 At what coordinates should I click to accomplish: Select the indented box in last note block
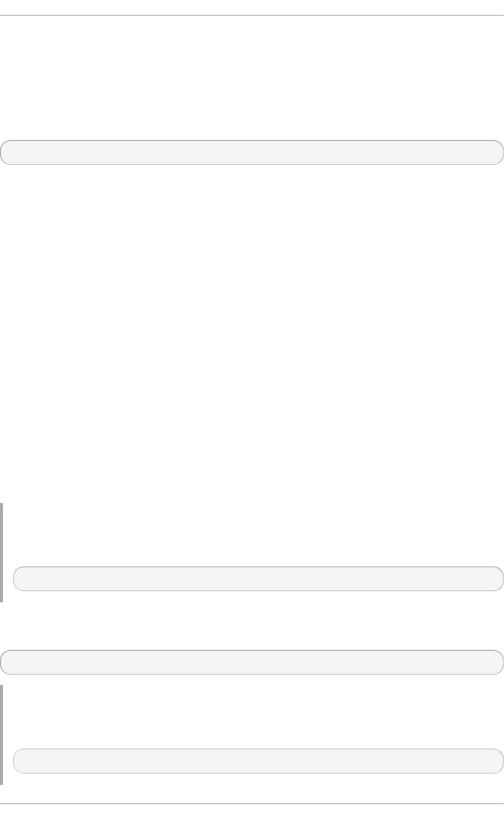point(258,761)
